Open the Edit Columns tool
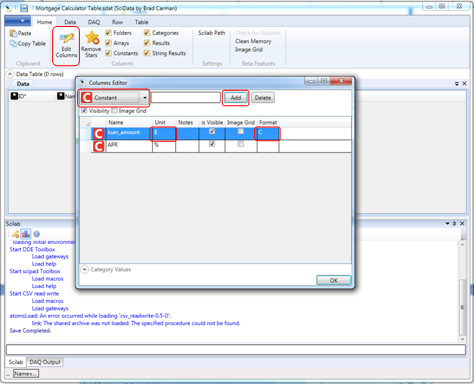This screenshot has width=474, height=384. click(x=66, y=46)
